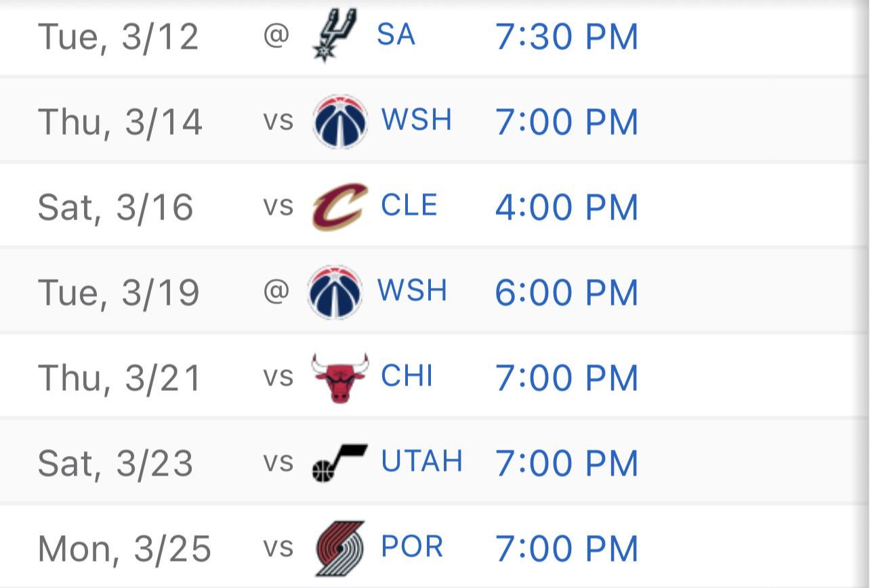
Task: Click the Portland Trail Blazers logo
Action: point(340,547)
